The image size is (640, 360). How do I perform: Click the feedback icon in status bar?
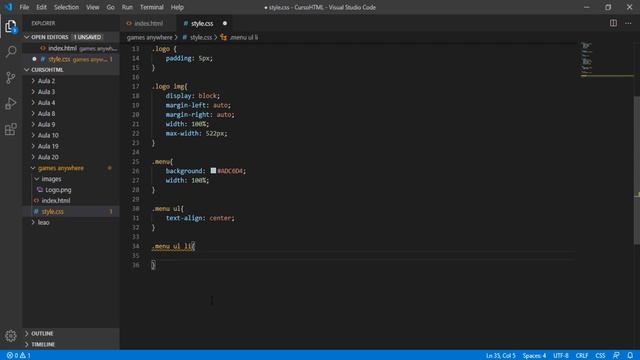pyautogui.click(x=616, y=356)
